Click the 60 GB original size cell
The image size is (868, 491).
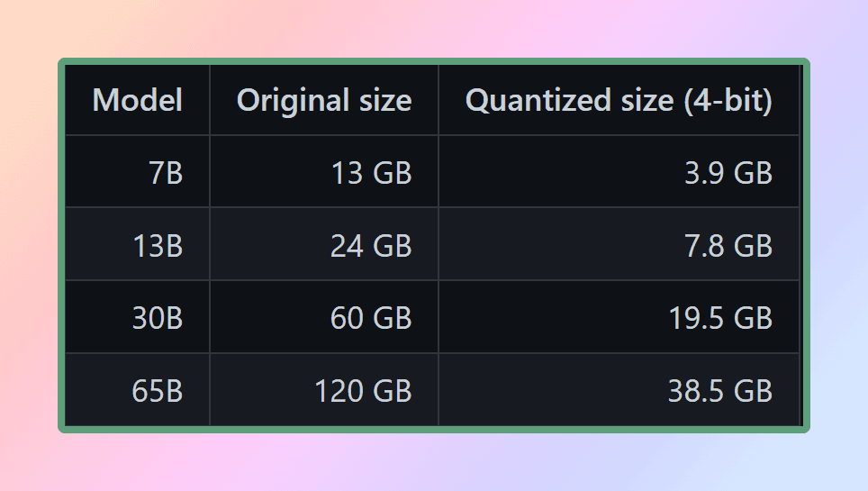coord(324,317)
